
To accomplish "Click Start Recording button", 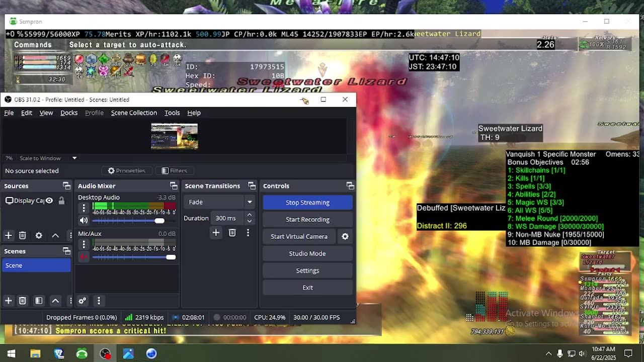I will pos(307,219).
